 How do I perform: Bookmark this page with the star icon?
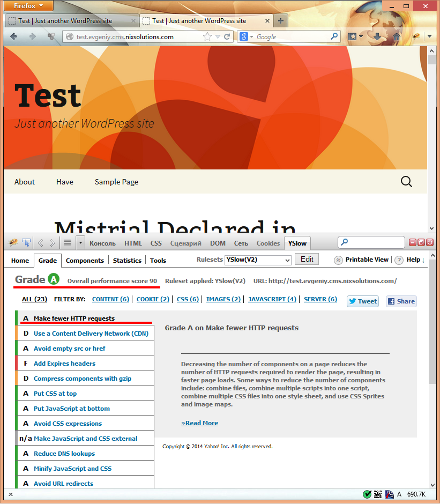[208, 37]
